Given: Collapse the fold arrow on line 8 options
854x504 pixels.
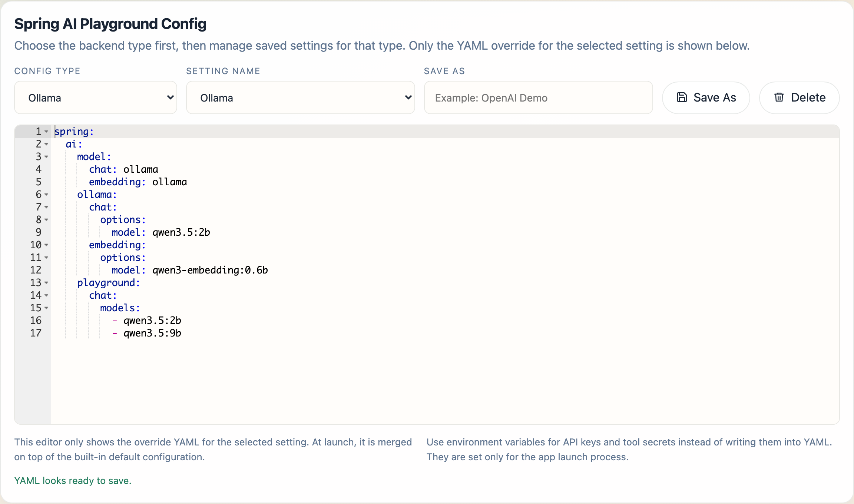Looking at the screenshot, I should click(46, 220).
